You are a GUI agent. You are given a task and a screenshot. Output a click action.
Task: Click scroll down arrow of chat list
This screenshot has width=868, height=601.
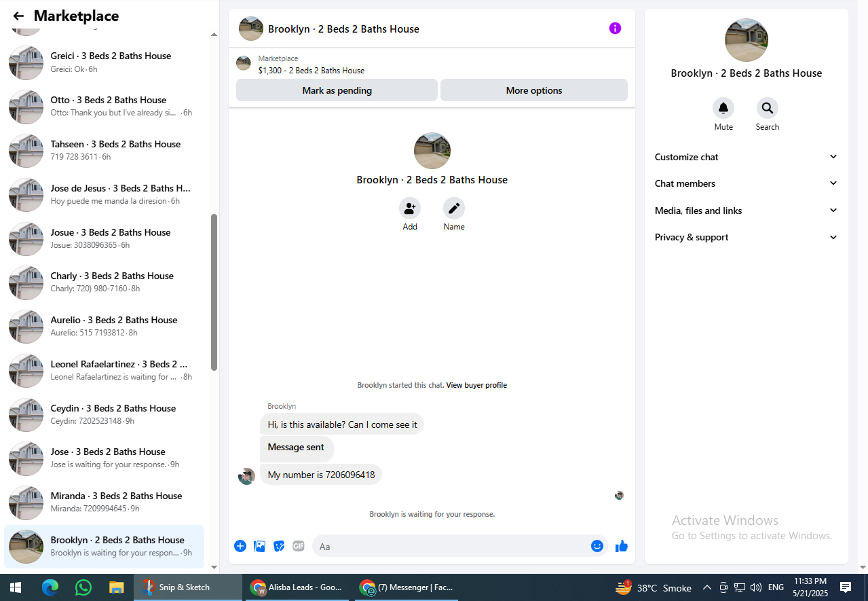pos(214,566)
